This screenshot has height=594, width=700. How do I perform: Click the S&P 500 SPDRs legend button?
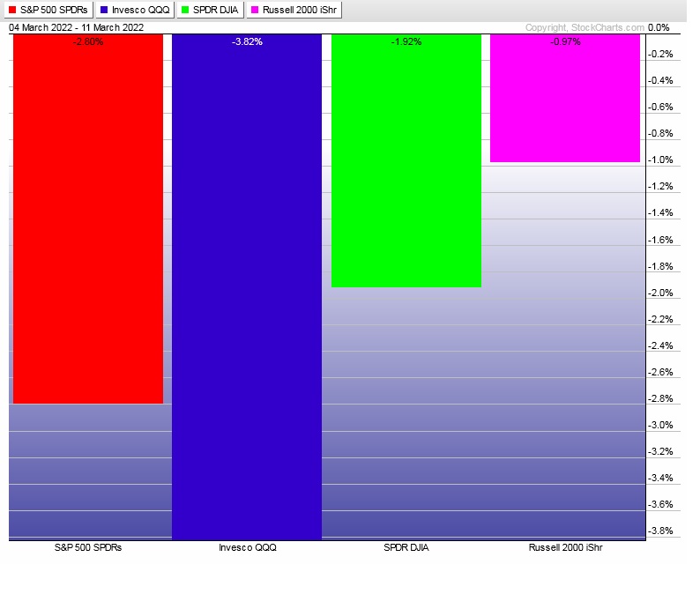tap(48, 10)
